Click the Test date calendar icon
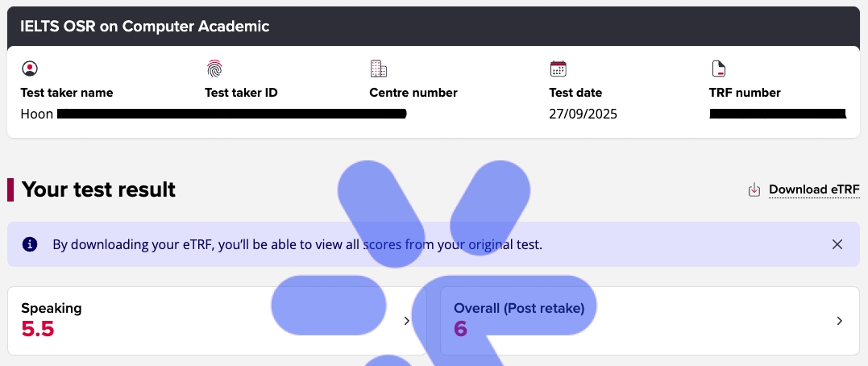Screen dimensions: 868x366 point(558,68)
